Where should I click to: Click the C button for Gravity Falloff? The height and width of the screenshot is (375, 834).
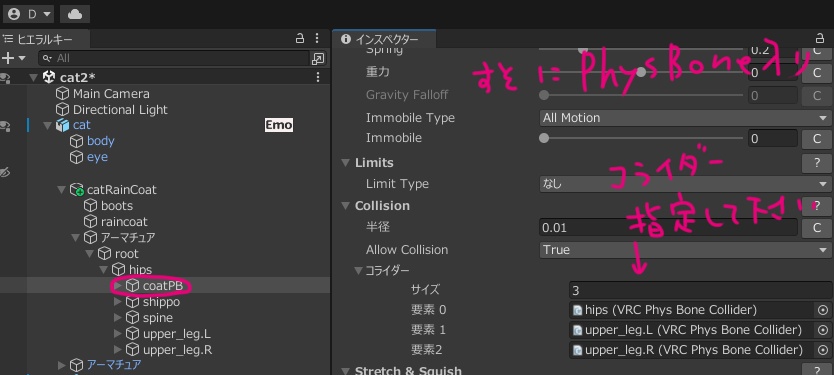(x=817, y=96)
